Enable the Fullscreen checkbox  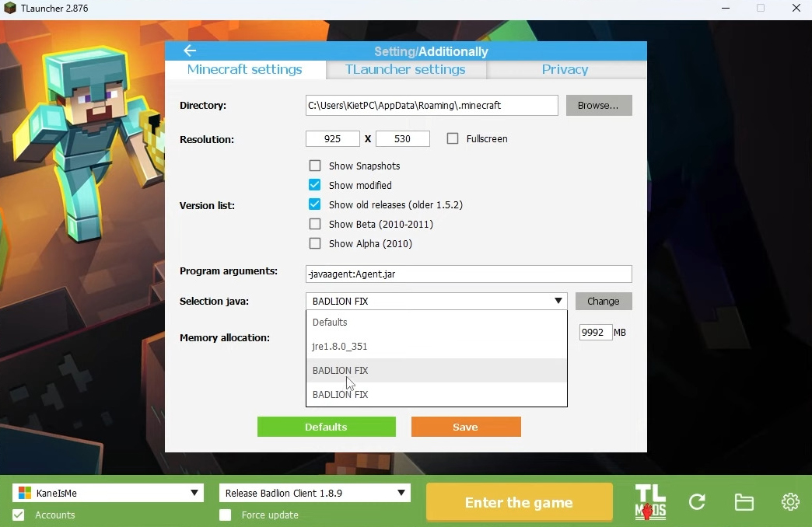453,138
